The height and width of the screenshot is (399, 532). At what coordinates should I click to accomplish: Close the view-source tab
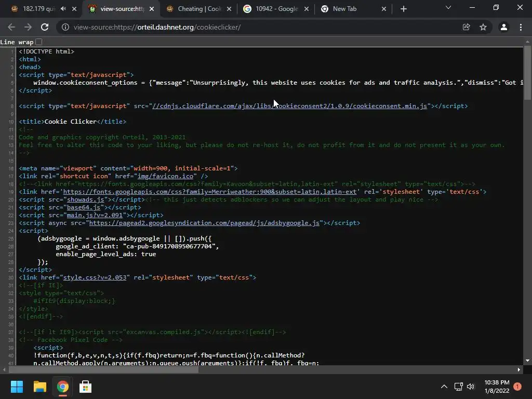click(152, 9)
